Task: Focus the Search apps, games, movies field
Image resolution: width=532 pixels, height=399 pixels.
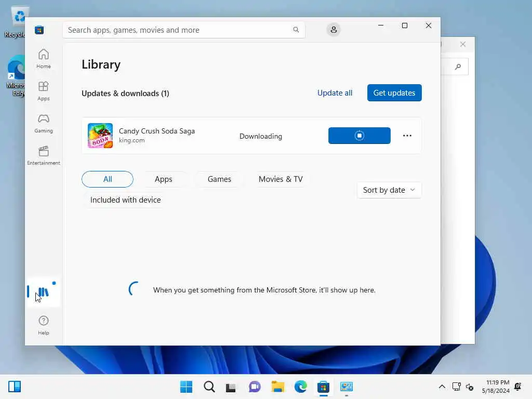Action: pos(183,30)
